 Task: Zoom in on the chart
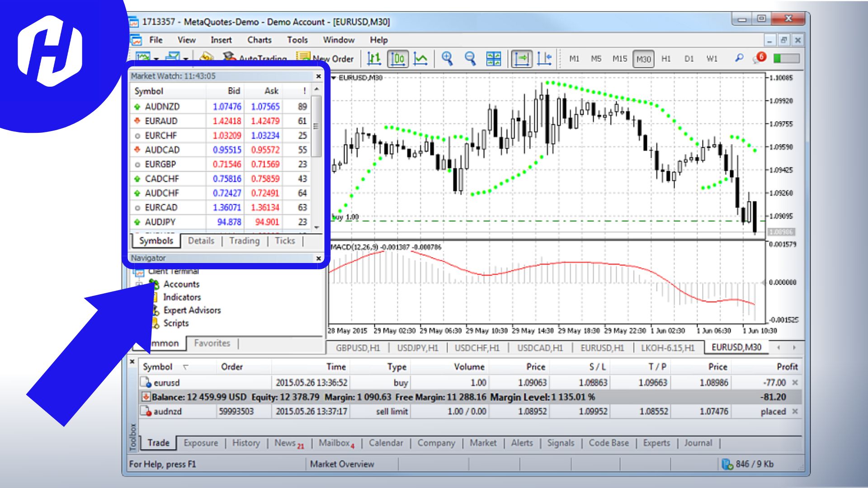pyautogui.click(x=447, y=59)
